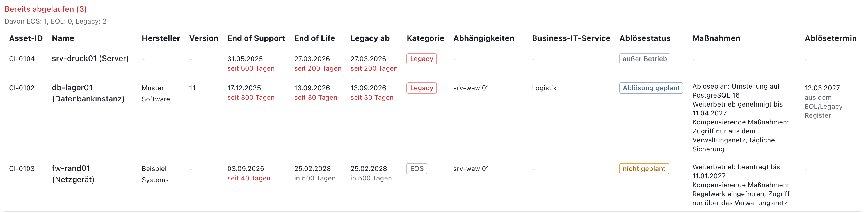Select the srv-druck01 (Server) name
868x213 pixels.
(90, 59)
